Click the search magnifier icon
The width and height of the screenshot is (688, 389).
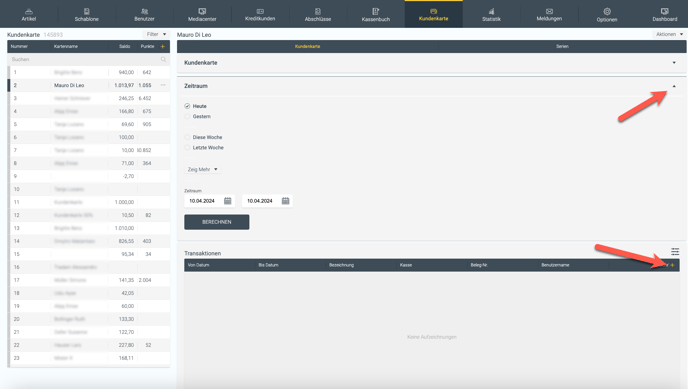[x=163, y=59]
